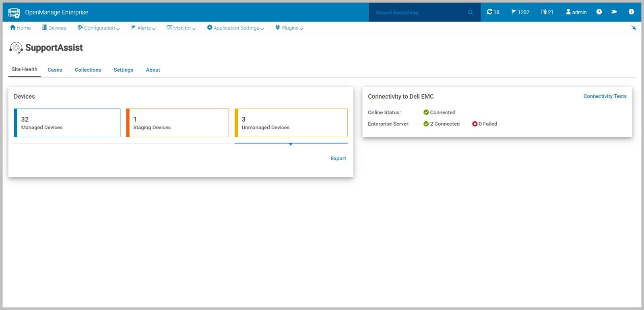Switch to the Cases tab
The image size is (644, 310).
(55, 70)
